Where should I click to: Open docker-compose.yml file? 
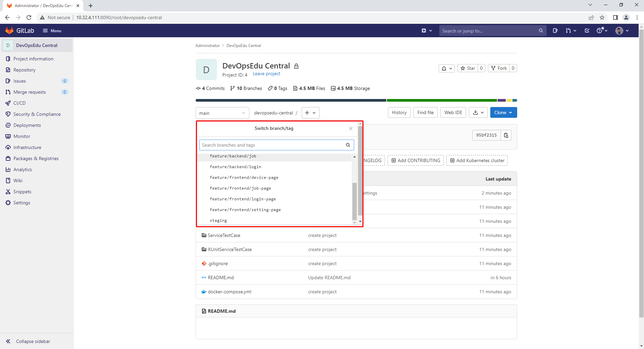[230, 292]
